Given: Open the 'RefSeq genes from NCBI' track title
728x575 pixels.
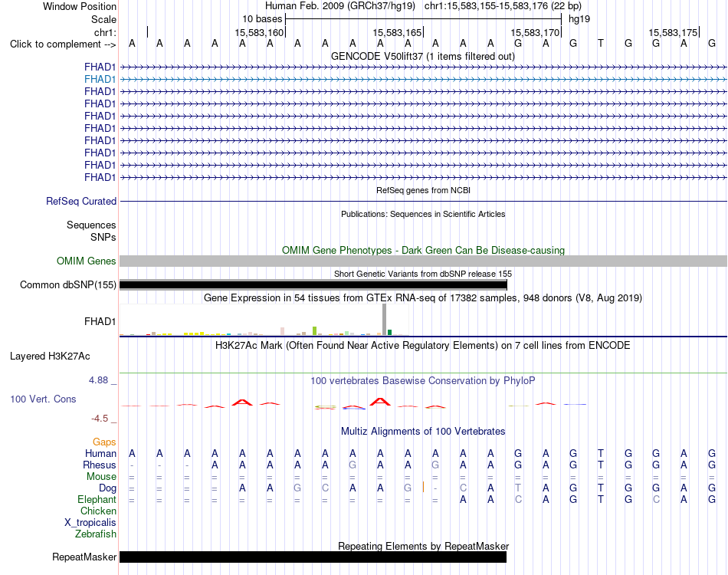Looking at the screenshot, I should [x=423, y=190].
